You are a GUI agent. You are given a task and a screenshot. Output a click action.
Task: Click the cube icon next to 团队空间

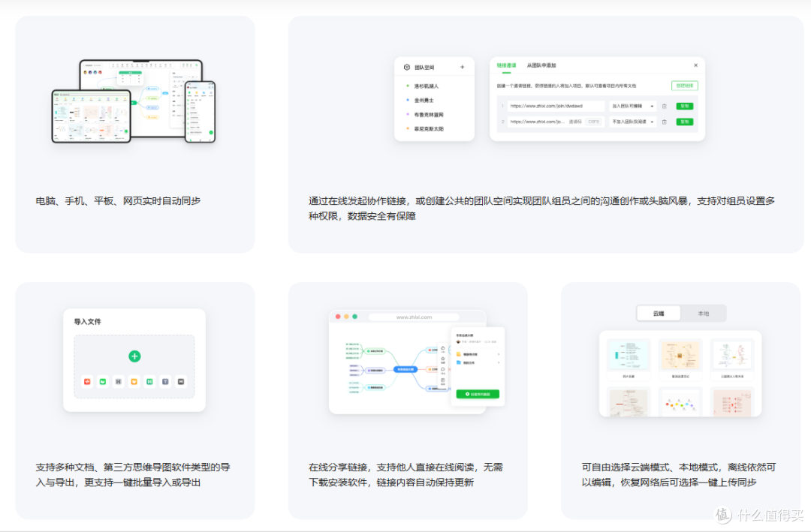click(406, 68)
